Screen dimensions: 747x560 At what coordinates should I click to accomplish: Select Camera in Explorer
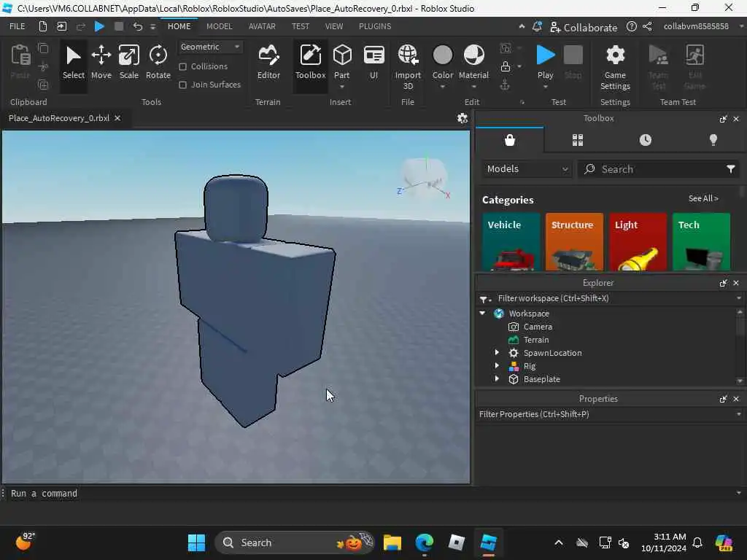tap(538, 327)
